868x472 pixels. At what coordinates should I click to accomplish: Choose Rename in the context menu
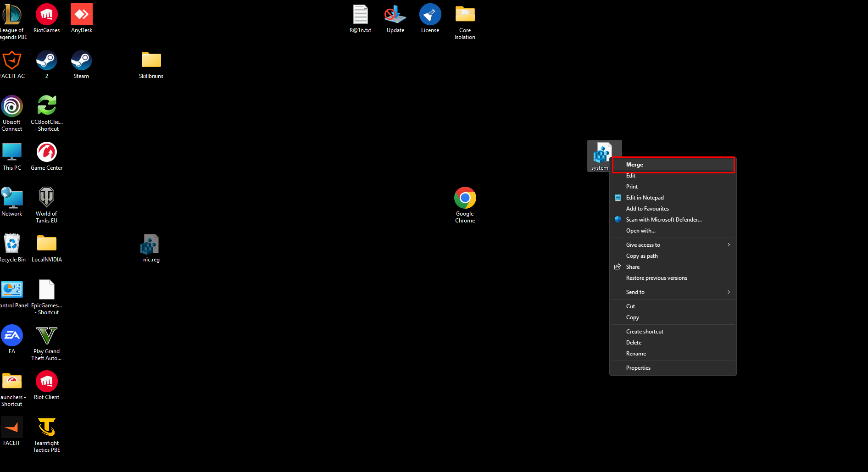pos(673,354)
